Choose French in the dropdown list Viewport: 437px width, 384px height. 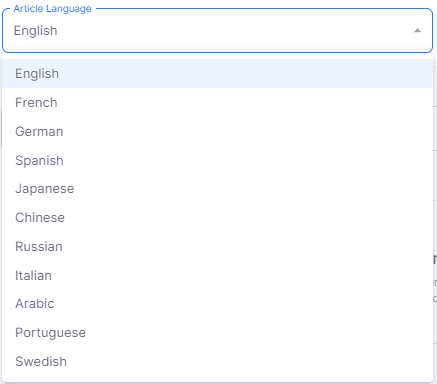tap(217, 103)
